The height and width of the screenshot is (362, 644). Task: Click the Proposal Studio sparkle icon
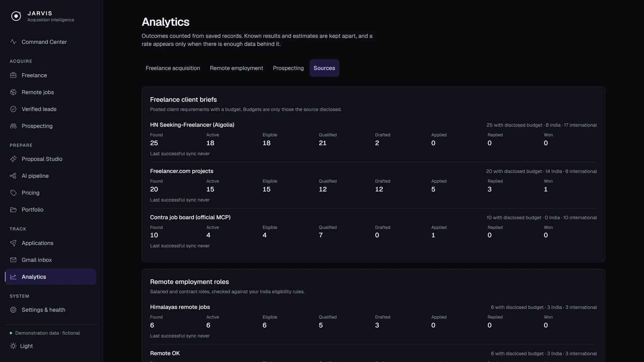[13, 159]
